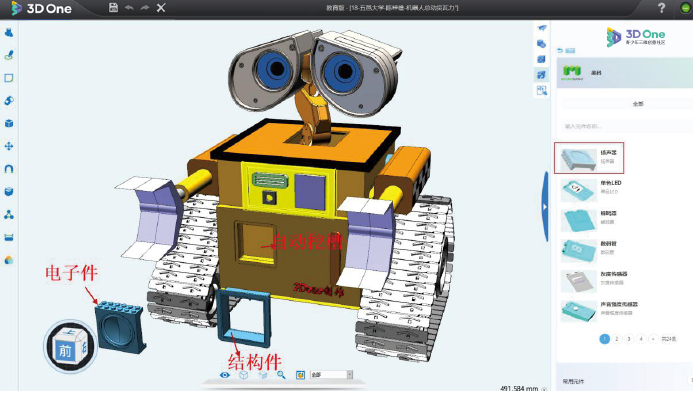Select the speaker component thumbnail in the red box
Screen dimensions: 693x393
tap(578, 159)
